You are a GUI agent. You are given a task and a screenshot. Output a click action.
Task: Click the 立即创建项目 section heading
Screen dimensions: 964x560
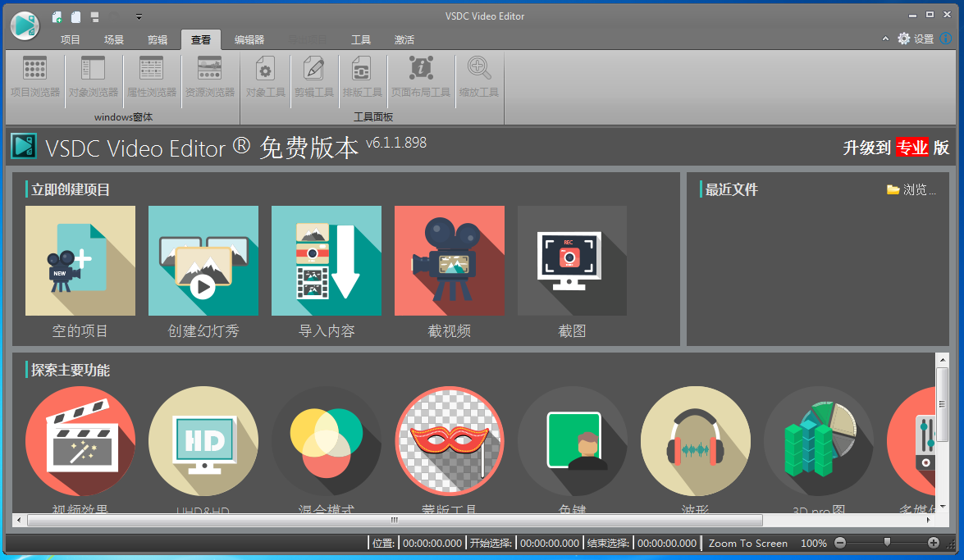click(x=70, y=190)
